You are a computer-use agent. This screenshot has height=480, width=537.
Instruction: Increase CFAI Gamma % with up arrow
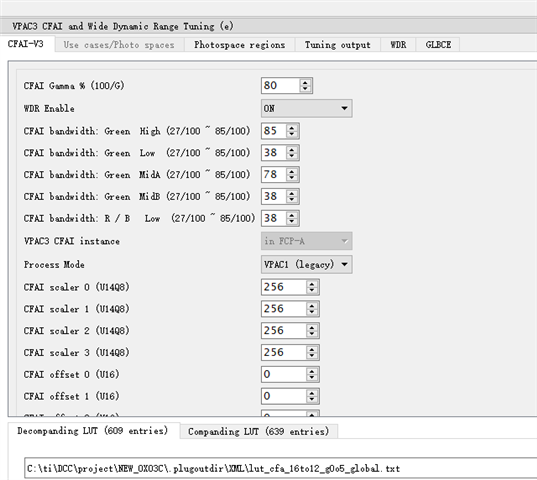(305, 82)
